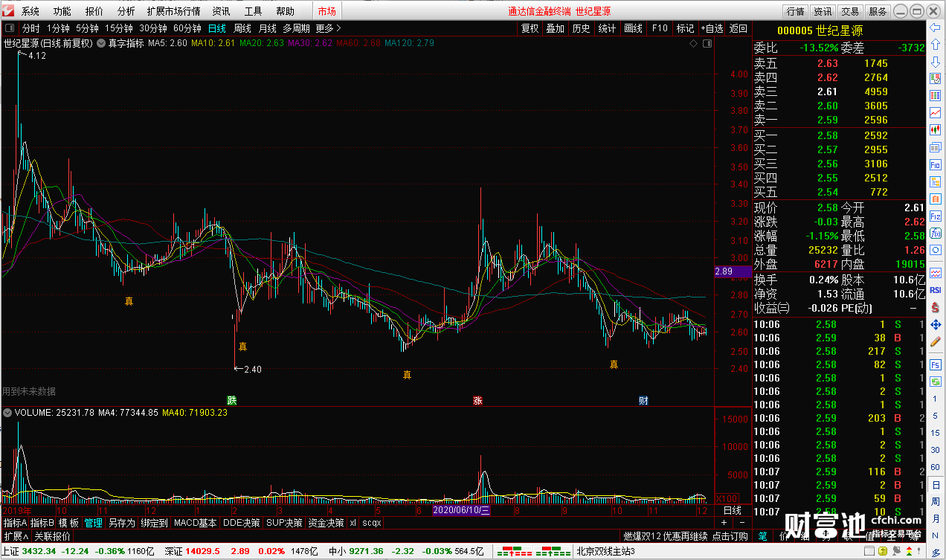Click the red 市场 button

coord(326,11)
